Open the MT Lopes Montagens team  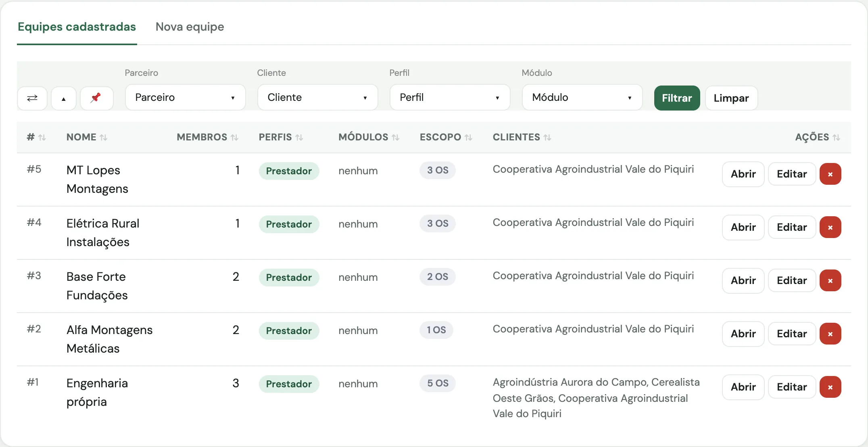(x=743, y=174)
